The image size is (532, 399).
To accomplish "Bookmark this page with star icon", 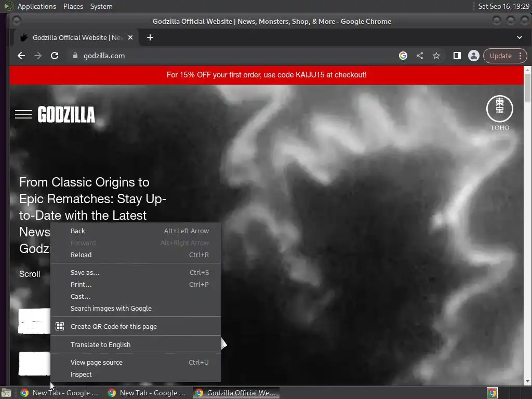I will pos(436,56).
